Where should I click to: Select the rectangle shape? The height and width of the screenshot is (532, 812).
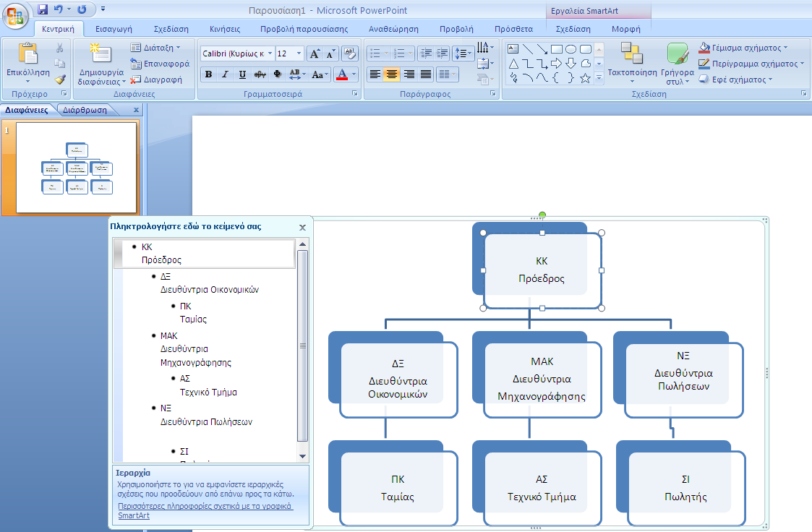(557, 49)
